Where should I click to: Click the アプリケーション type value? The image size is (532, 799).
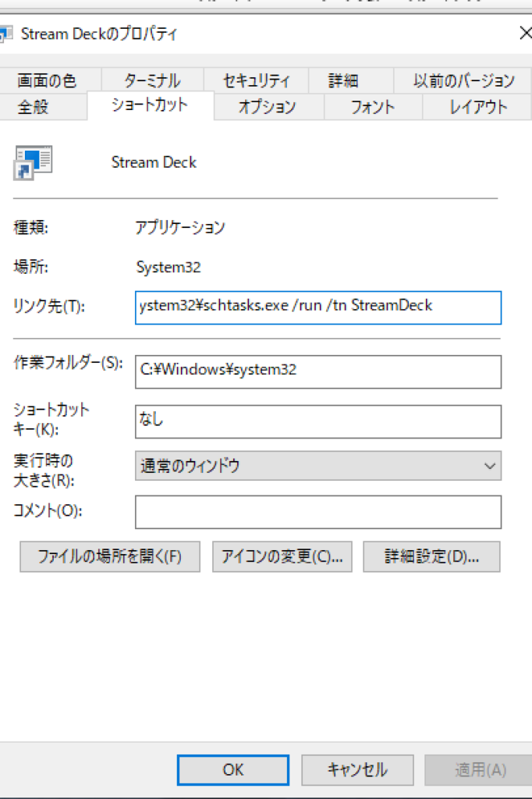coord(180,227)
